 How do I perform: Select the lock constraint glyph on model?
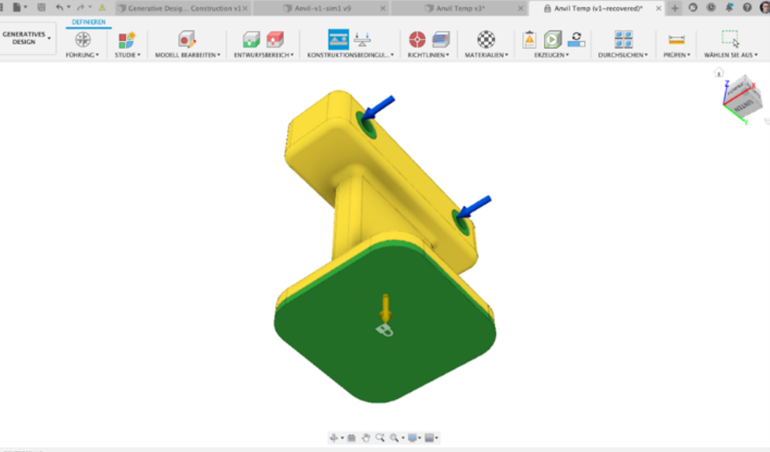coord(385,330)
